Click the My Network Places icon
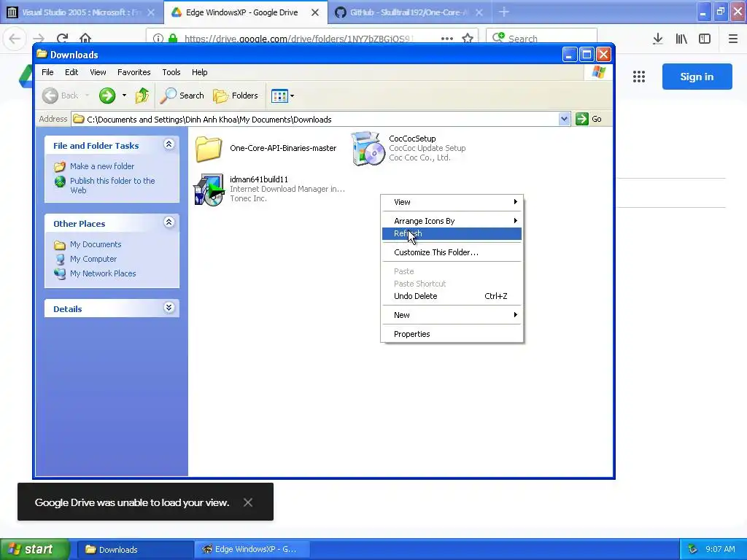Viewport: 747px width, 560px height. click(x=60, y=274)
